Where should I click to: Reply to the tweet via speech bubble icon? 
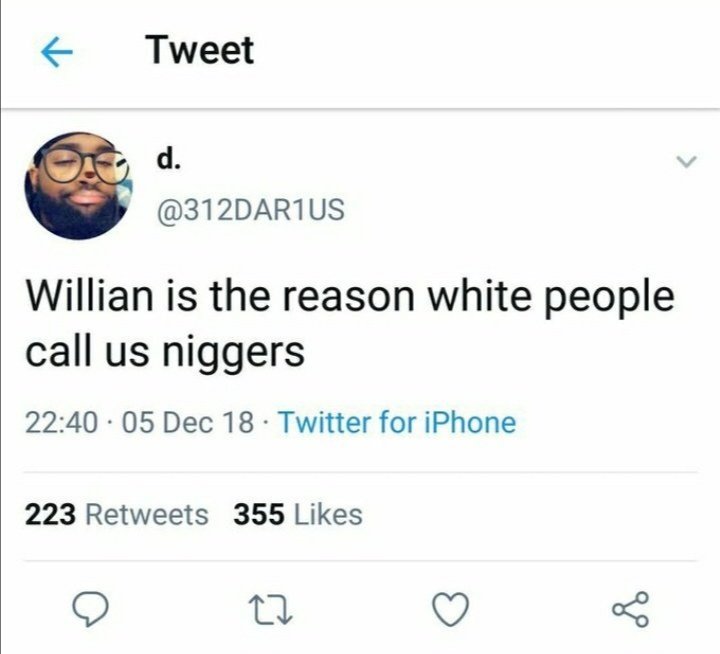click(90, 609)
